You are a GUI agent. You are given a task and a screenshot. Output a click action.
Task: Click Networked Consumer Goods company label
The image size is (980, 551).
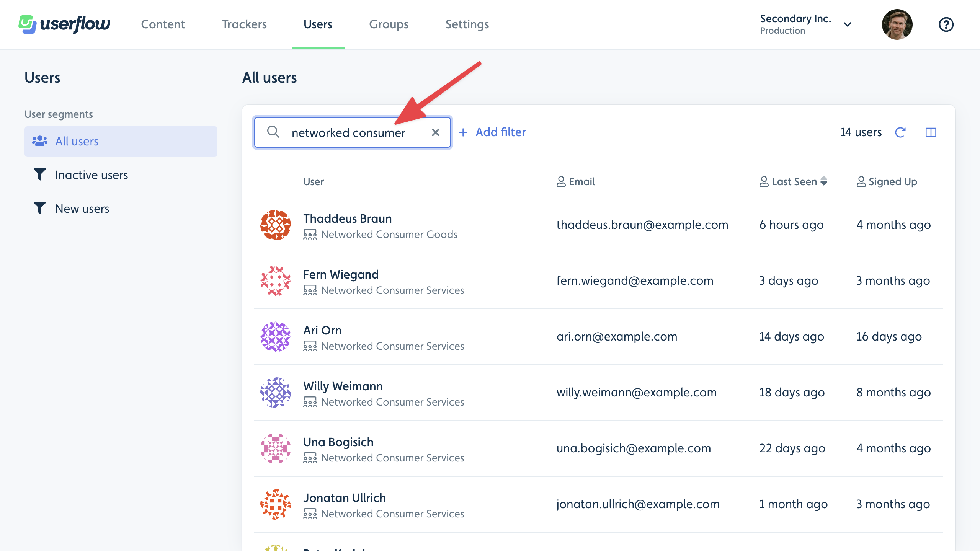pyautogui.click(x=389, y=235)
